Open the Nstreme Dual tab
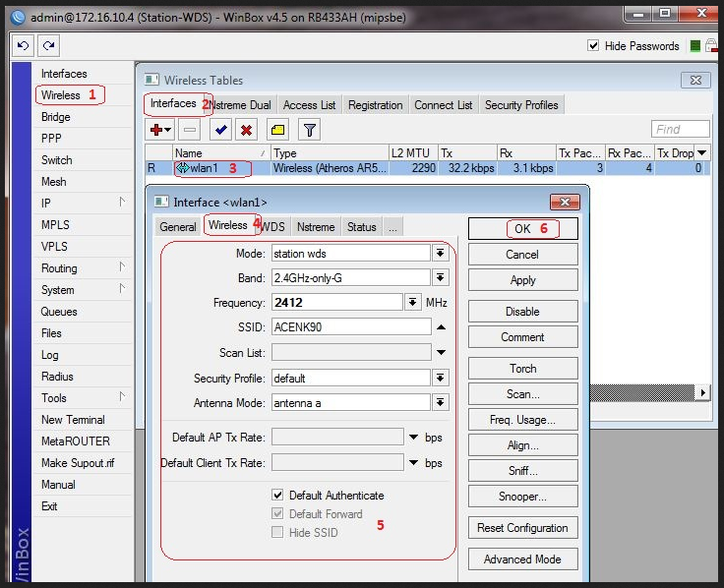This screenshot has width=724, height=588. click(x=243, y=105)
